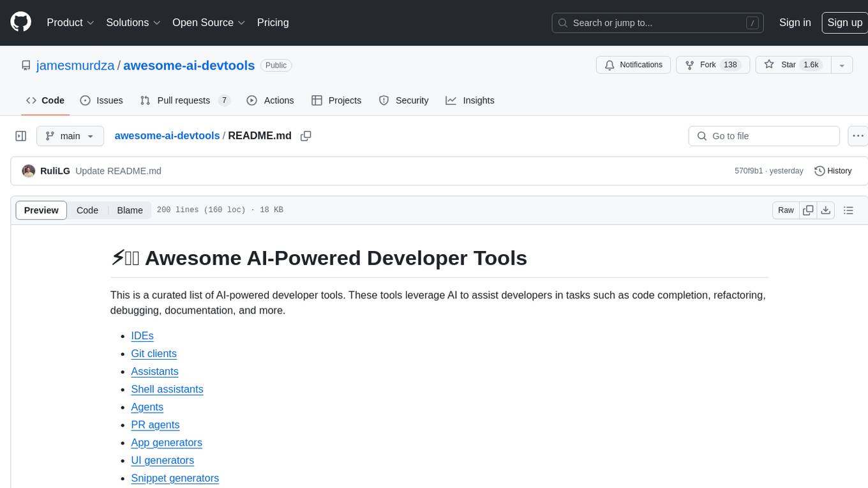Open RuliLG avatar image
The height and width of the screenshot is (488, 868).
point(29,171)
